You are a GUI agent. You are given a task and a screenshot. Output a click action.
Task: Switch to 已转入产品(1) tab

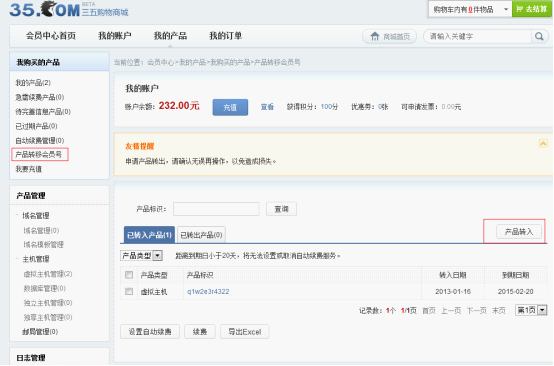pyautogui.click(x=149, y=235)
